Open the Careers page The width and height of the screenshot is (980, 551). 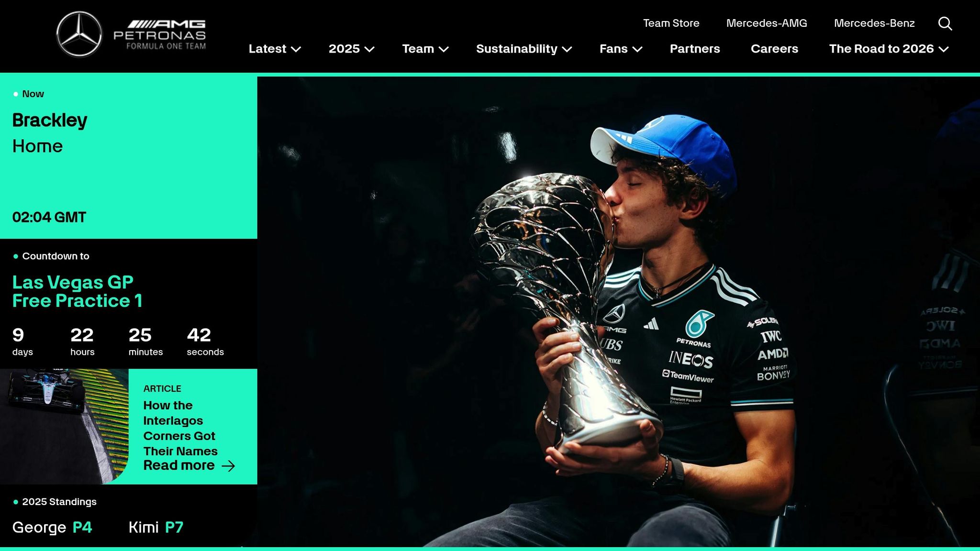774,49
